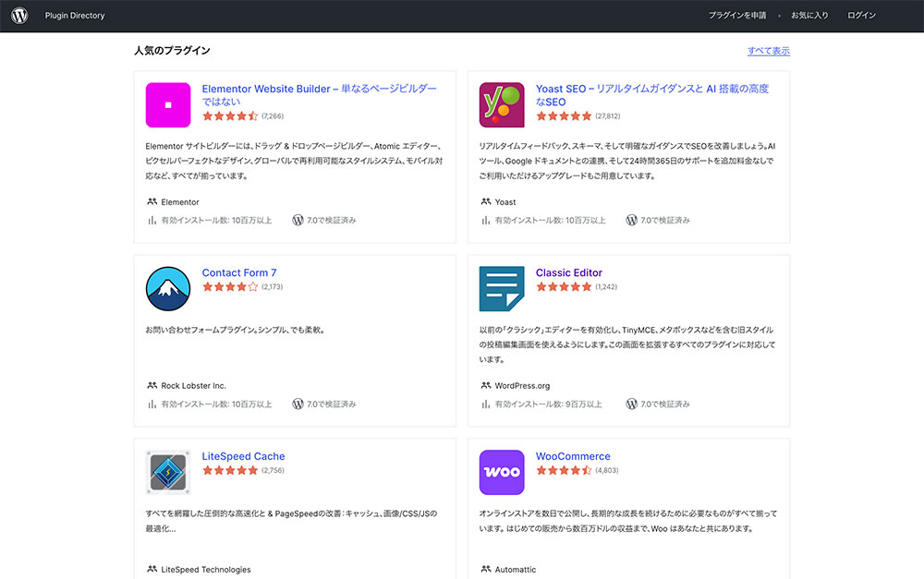Open the プラグインを申請 menu item
The image size is (924, 579).
point(737,16)
